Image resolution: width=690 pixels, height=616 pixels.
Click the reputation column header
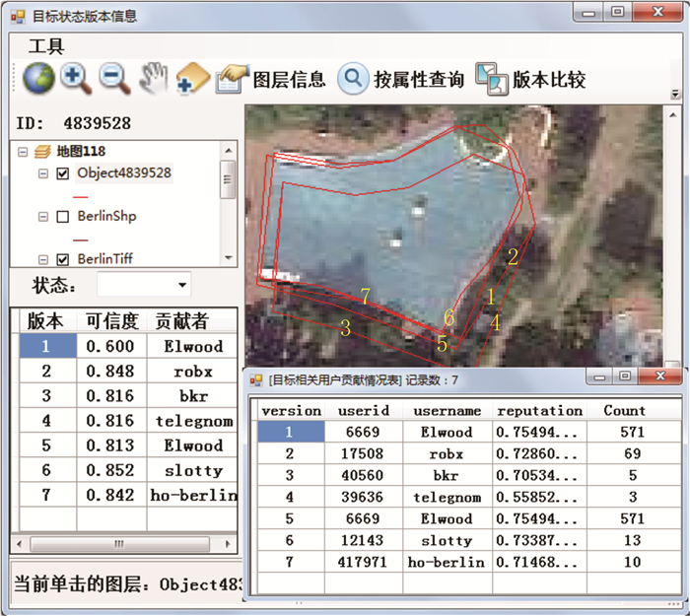[539, 410]
